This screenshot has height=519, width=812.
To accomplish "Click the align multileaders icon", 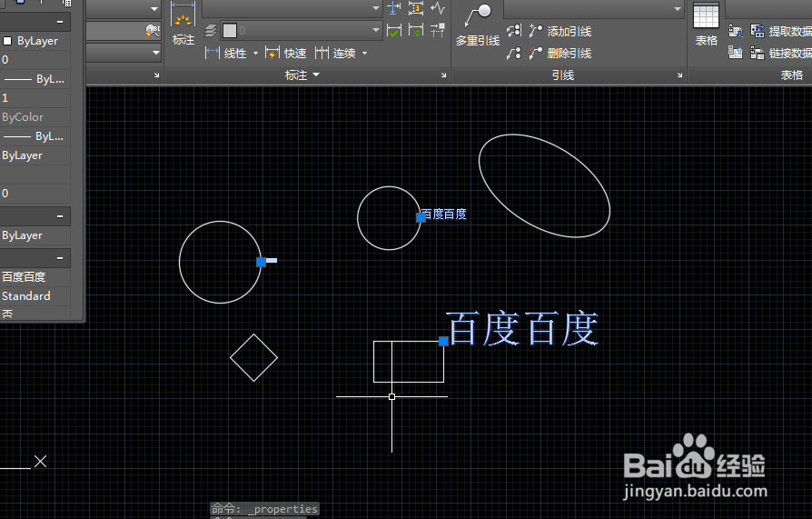I will point(514,31).
